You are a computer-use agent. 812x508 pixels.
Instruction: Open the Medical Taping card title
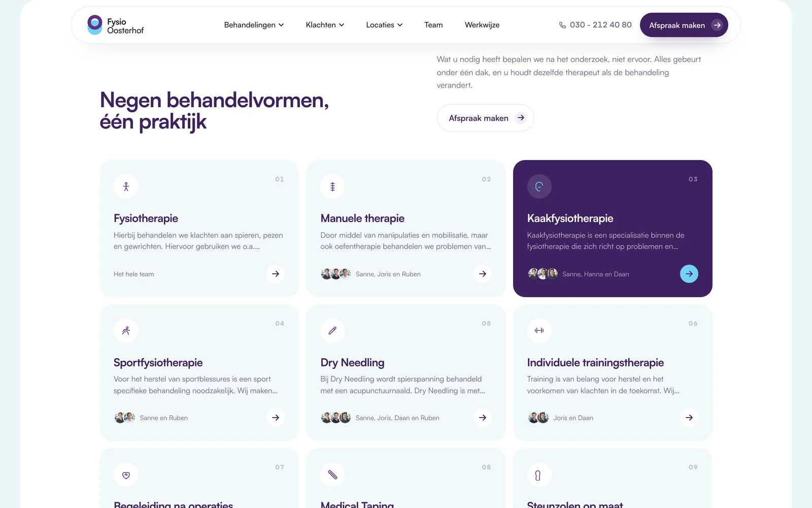click(357, 504)
